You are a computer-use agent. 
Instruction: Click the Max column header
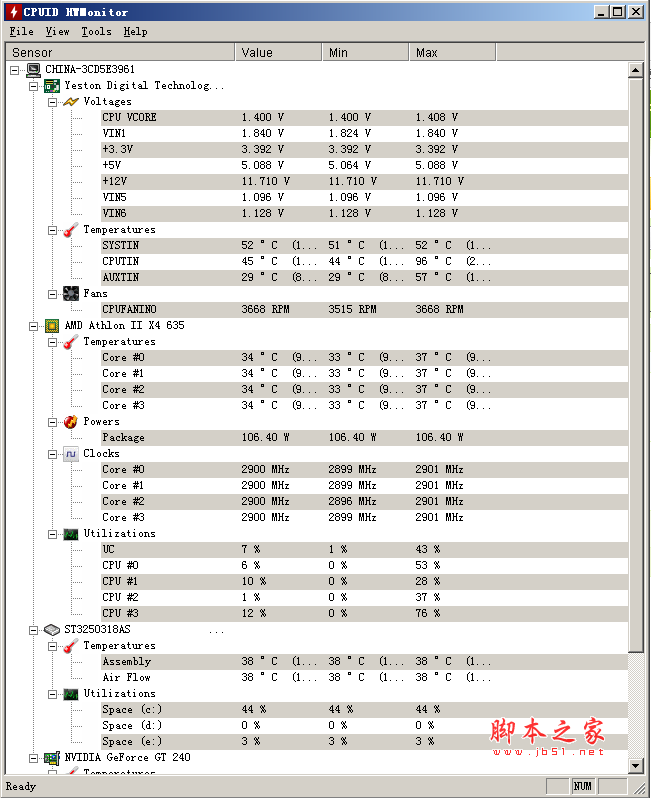[452, 52]
